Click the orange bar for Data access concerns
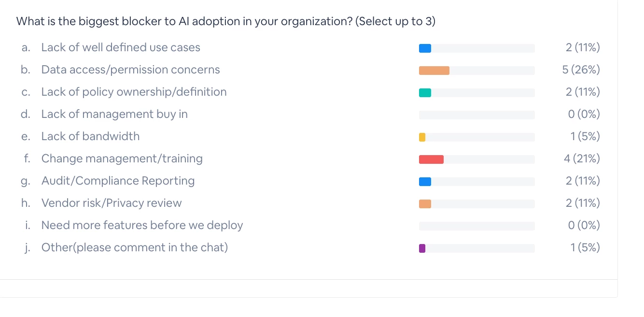This screenshot has height=317, width=644. point(434,71)
